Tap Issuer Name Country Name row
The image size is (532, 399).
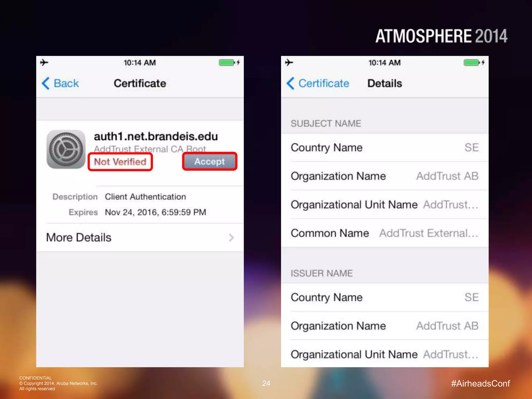point(385,297)
